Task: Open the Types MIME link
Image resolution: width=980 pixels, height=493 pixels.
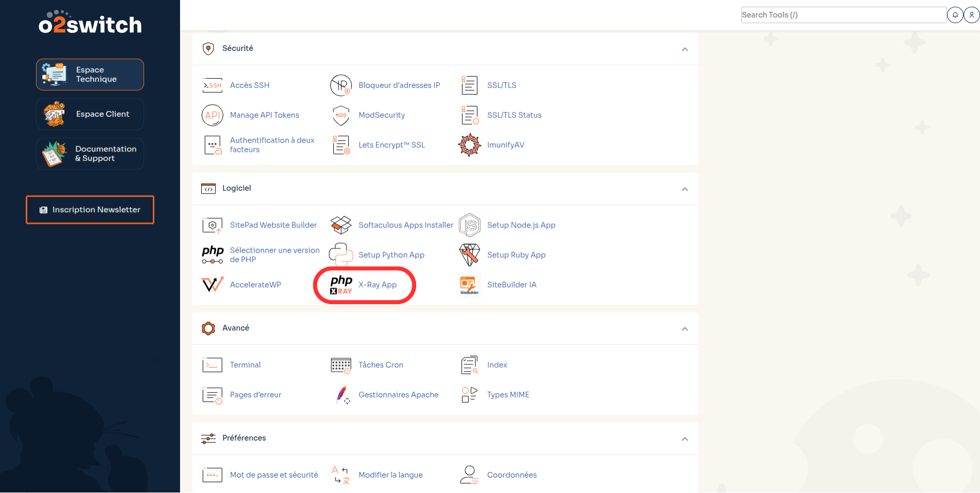Action: [508, 395]
